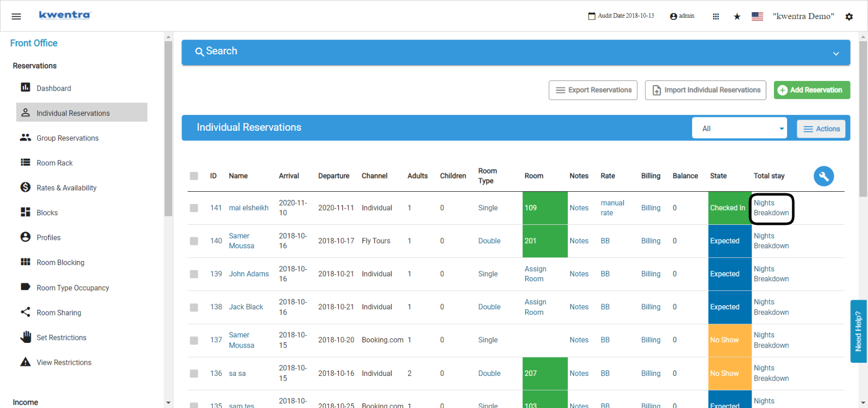This screenshot has height=408, width=868.
Task: Click the Blocks layout icon
Action: [x=25, y=212]
